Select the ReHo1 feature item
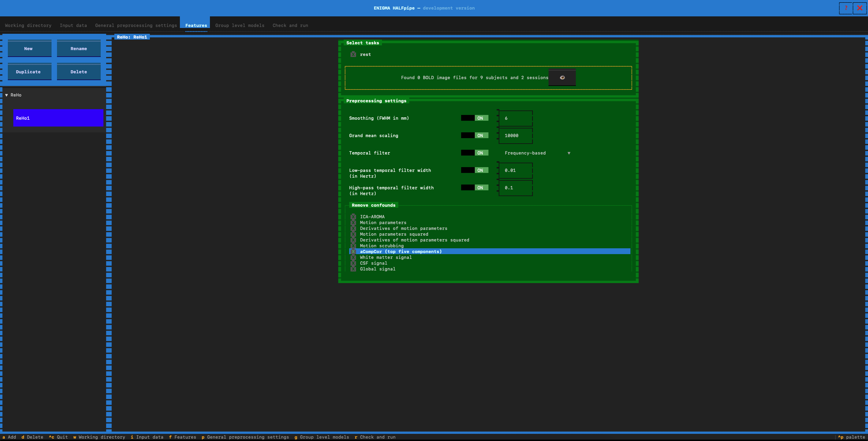The width and height of the screenshot is (868, 441). [x=58, y=118]
